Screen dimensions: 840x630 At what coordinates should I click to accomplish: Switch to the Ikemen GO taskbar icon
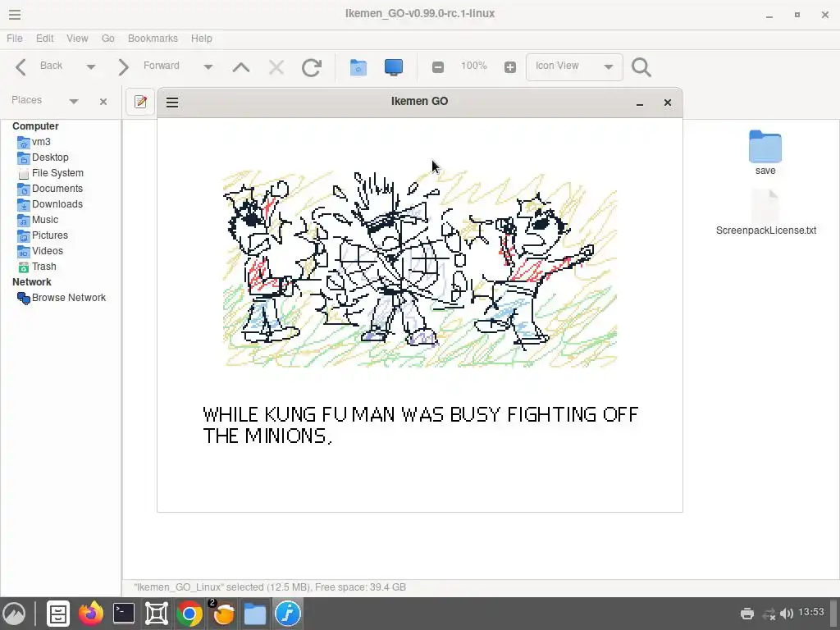click(x=288, y=614)
